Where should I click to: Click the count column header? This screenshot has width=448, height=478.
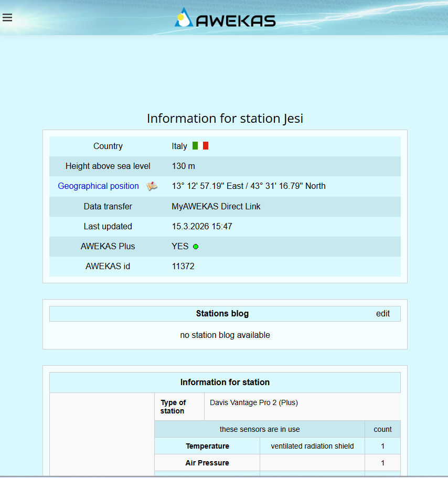pos(382,429)
